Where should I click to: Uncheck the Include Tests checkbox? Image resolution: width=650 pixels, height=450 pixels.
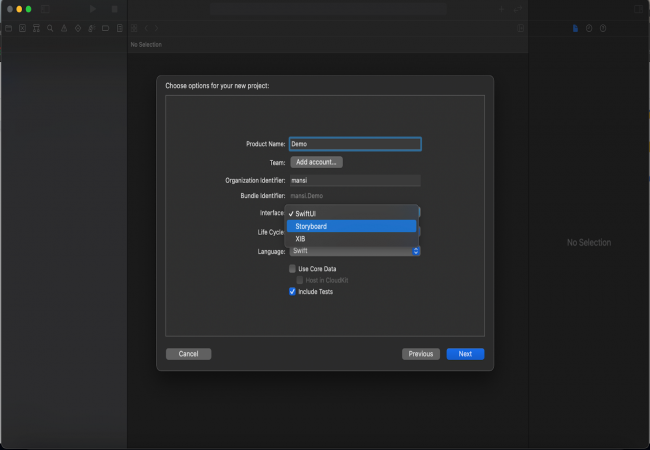tap(293, 291)
